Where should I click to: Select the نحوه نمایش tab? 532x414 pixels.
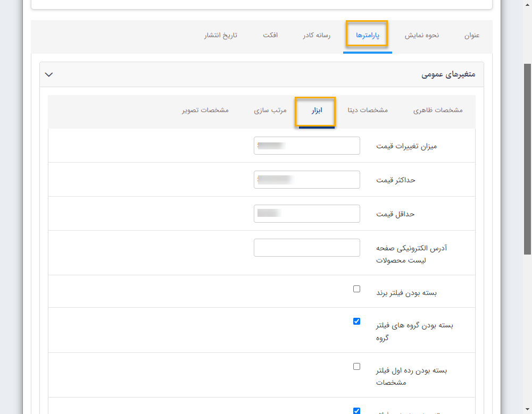pos(422,36)
